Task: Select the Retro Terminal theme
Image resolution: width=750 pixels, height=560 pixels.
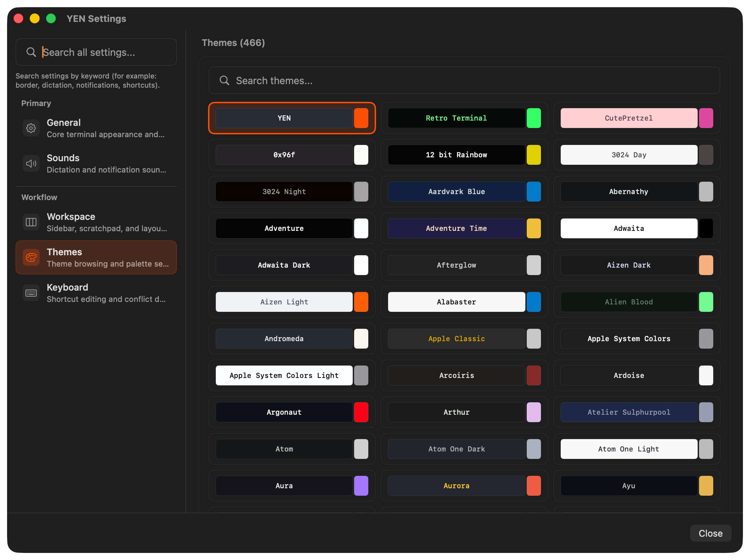Action: coord(456,118)
